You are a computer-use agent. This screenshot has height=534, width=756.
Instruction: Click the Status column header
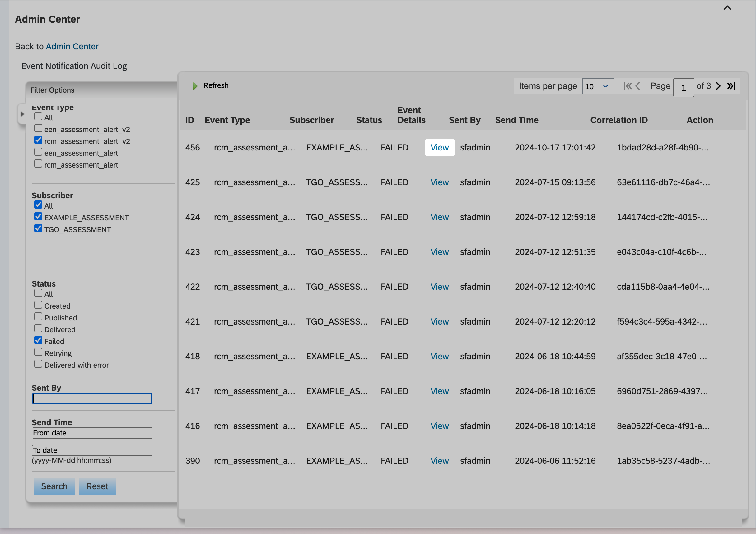pyautogui.click(x=369, y=120)
